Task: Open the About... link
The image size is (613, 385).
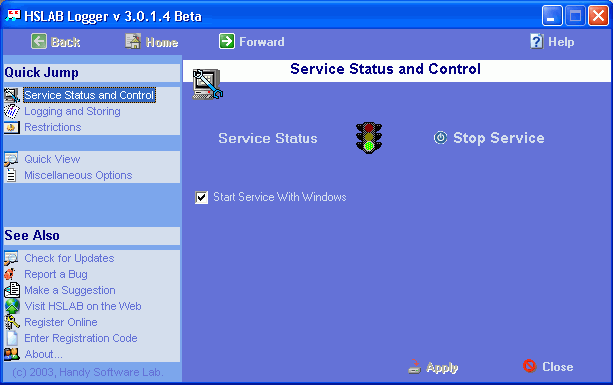Action: [x=43, y=354]
